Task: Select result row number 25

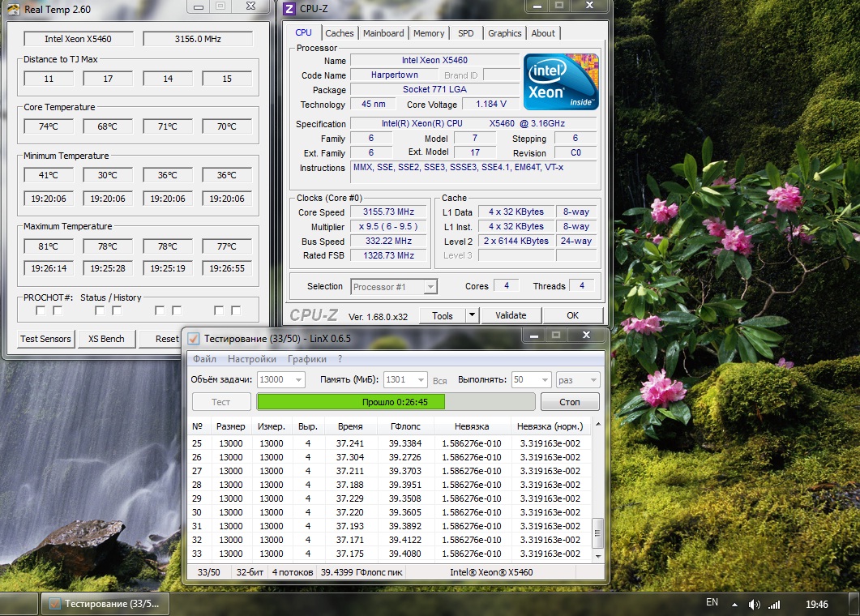Action: tap(389, 443)
